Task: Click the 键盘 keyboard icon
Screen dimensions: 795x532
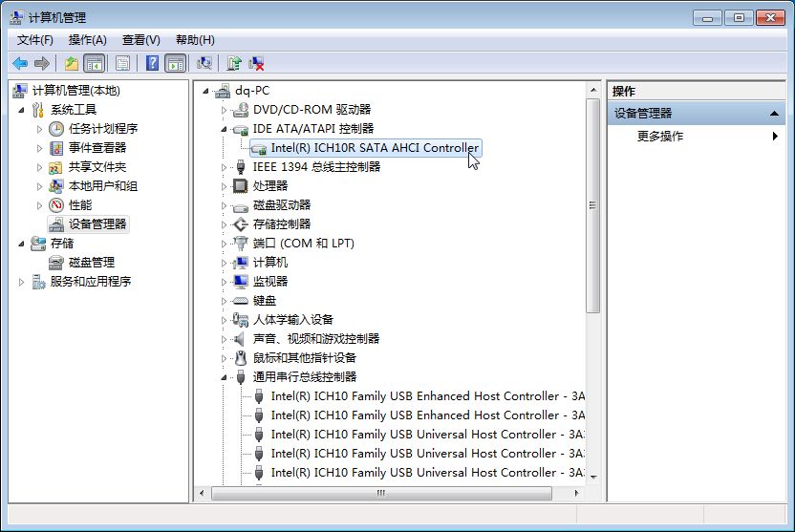Action: [x=241, y=301]
